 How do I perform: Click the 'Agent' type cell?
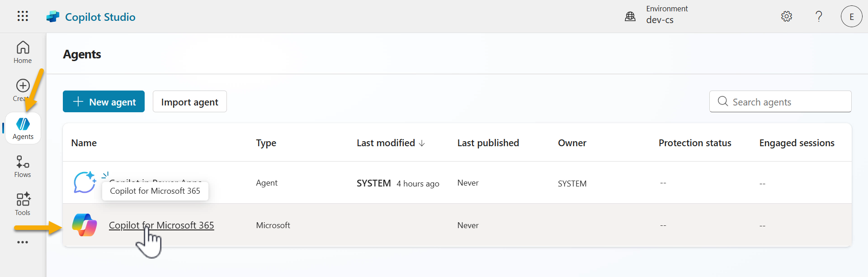(267, 183)
